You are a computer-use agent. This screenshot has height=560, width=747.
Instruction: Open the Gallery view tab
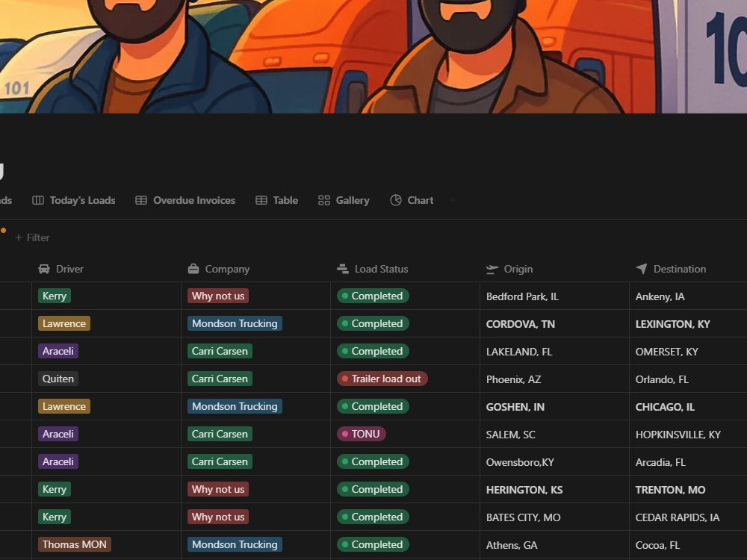[x=344, y=200]
